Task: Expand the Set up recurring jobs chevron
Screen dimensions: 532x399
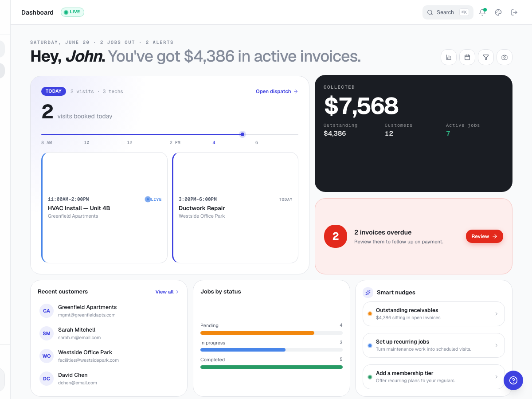Action: 497,345
